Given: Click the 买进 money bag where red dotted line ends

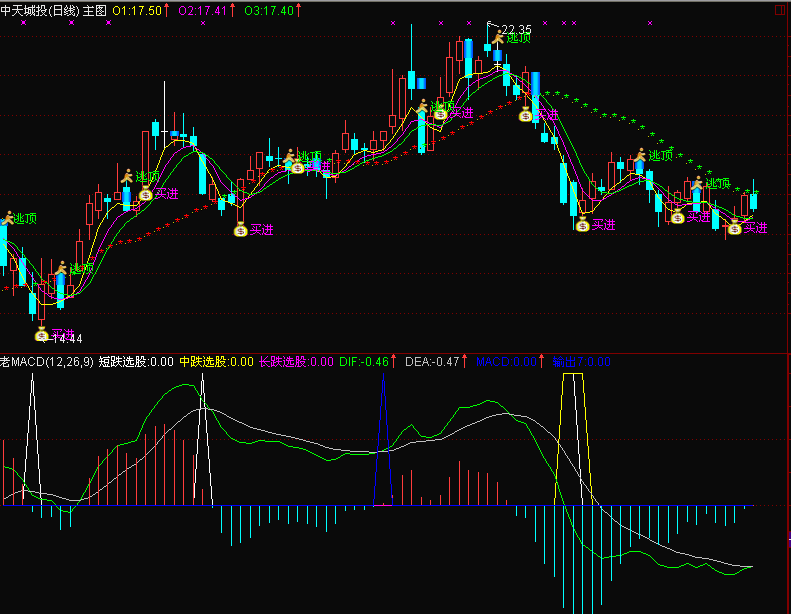Looking at the screenshot, I should coord(526,114).
